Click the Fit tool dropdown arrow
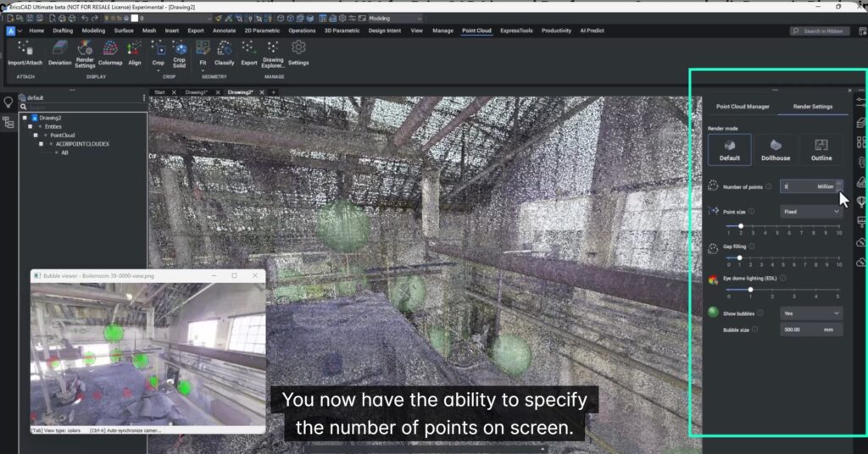The width and height of the screenshot is (868, 454). coord(203,71)
